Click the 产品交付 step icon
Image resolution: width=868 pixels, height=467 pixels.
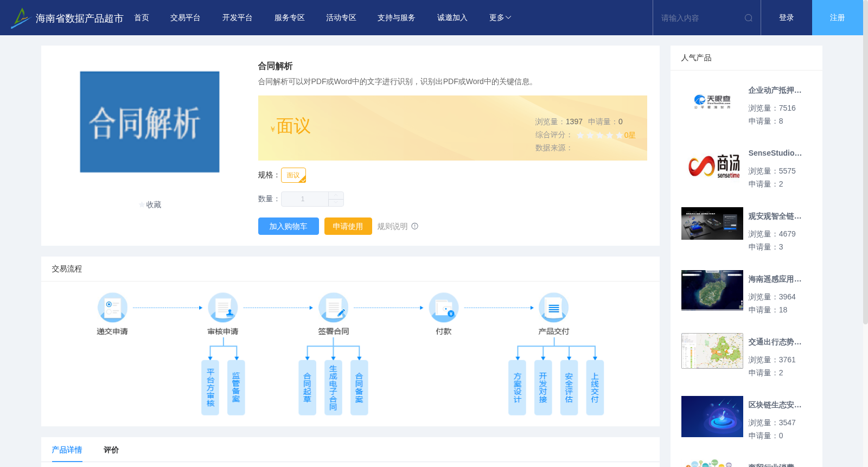coord(554,308)
